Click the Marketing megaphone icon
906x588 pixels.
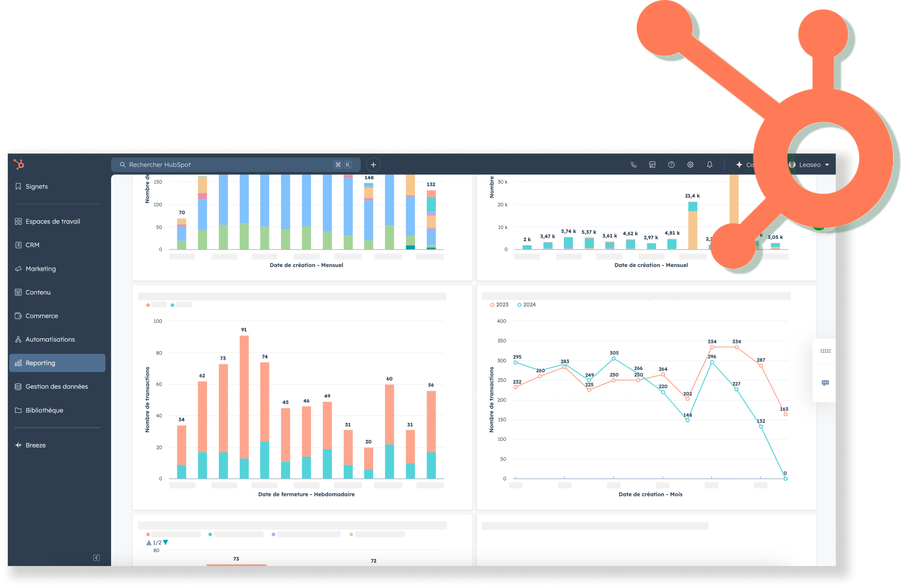[18, 269]
